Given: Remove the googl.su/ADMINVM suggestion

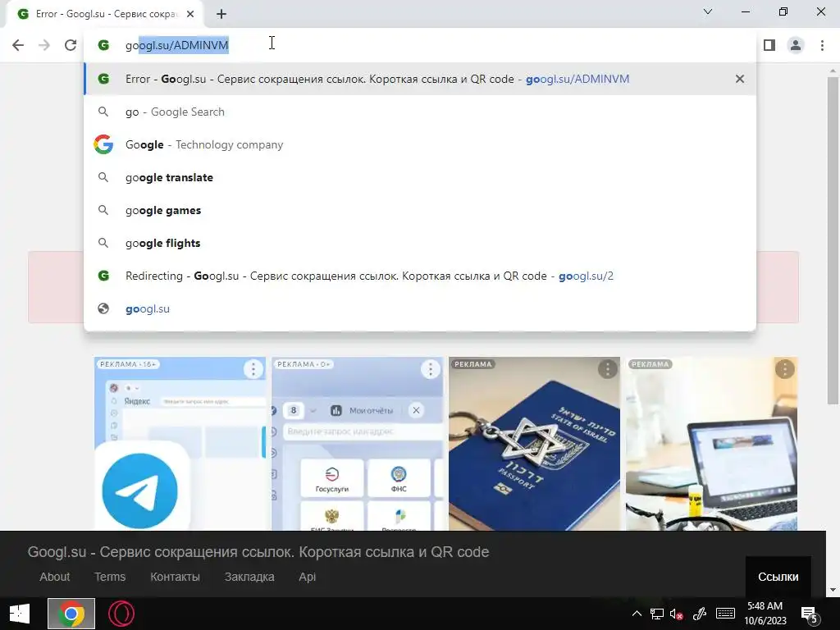Looking at the screenshot, I should (740, 79).
